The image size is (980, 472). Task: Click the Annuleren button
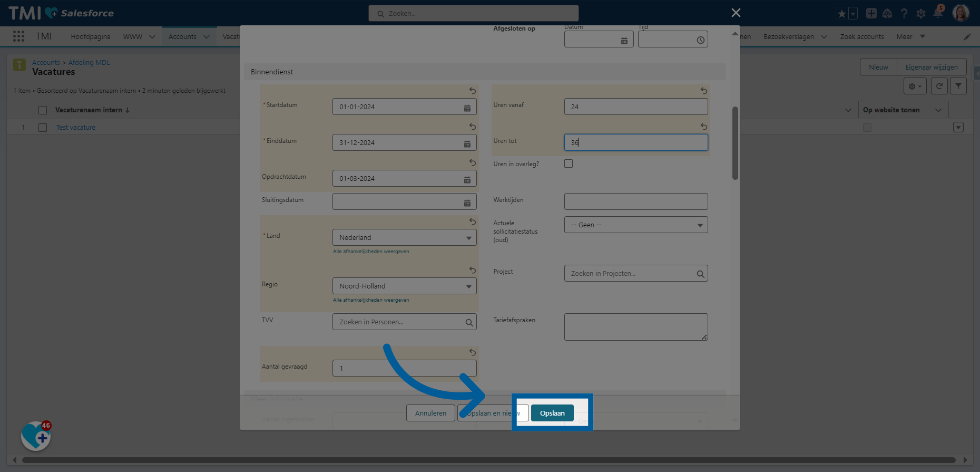(x=430, y=413)
